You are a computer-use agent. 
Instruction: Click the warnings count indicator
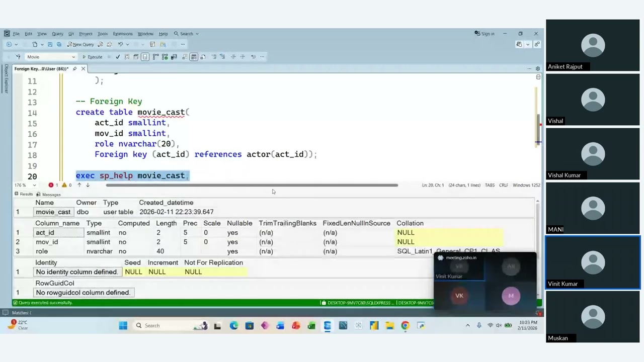[x=66, y=185]
